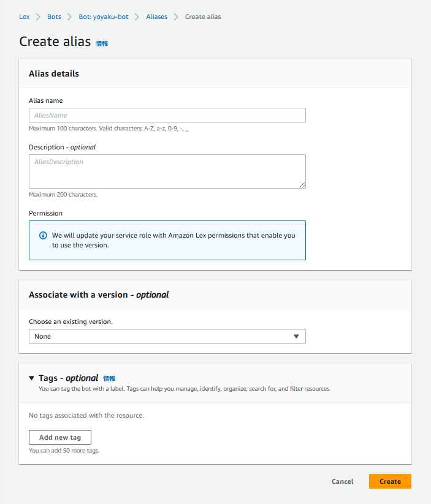Click the Cancel button

342,481
